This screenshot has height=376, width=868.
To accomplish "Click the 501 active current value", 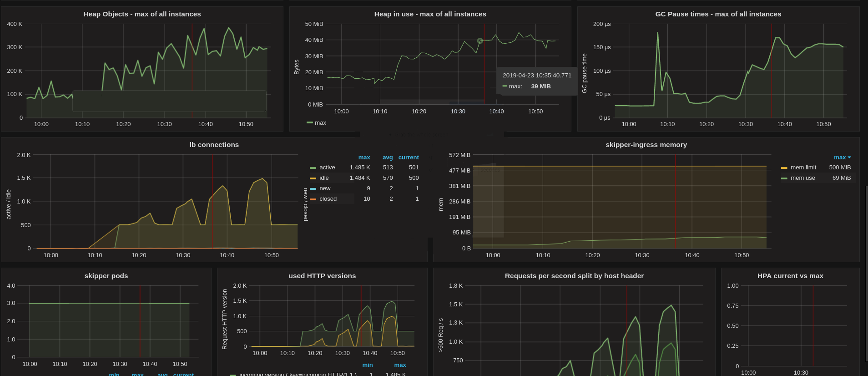I will [414, 168].
